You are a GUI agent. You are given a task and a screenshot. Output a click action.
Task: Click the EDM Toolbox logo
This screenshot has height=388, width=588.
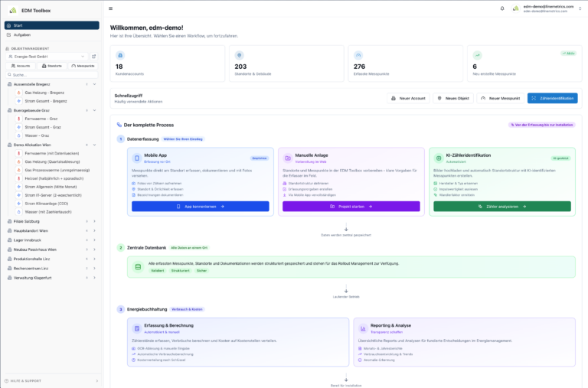(x=13, y=10)
